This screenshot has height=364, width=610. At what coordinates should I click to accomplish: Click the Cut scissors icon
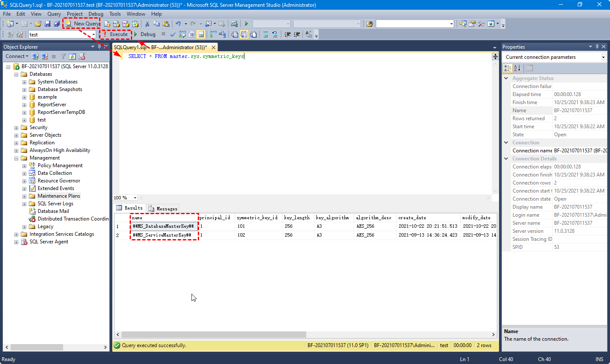click(x=147, y=24)
